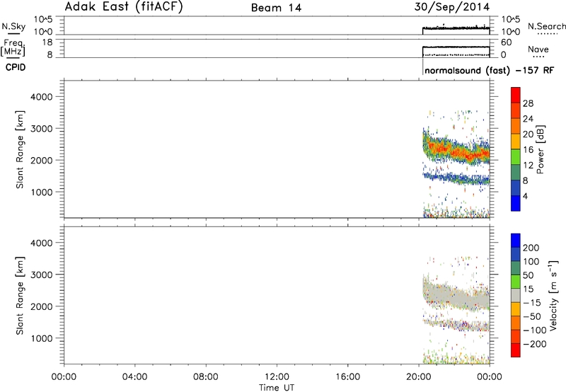The width and height of the screenshot is (566, 392).
Task: Click the 'Nave' legend label
Action: coord(538,50)
